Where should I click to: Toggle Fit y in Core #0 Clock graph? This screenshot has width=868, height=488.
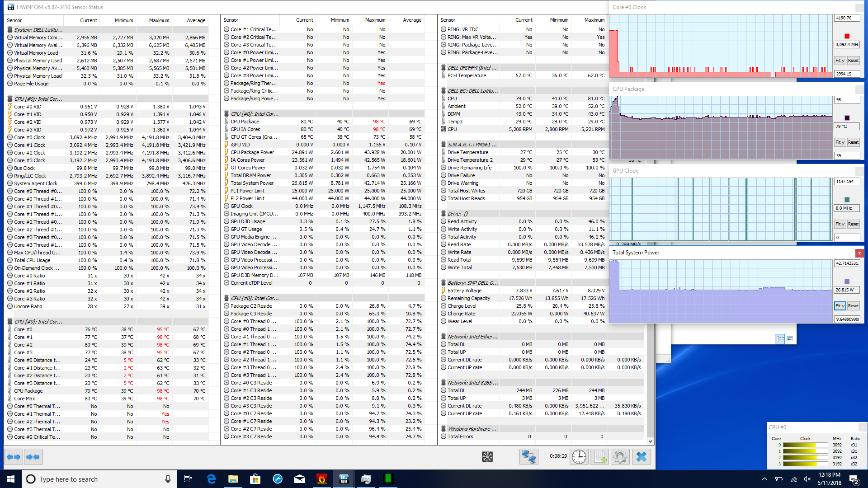point(840,61)
